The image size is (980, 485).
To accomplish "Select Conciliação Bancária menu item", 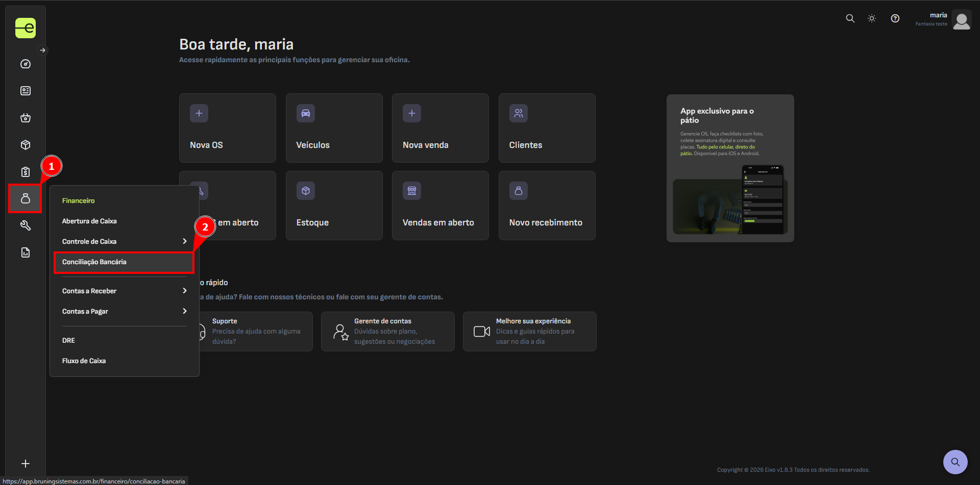I will pyautogui.click(x=124, y=262).
